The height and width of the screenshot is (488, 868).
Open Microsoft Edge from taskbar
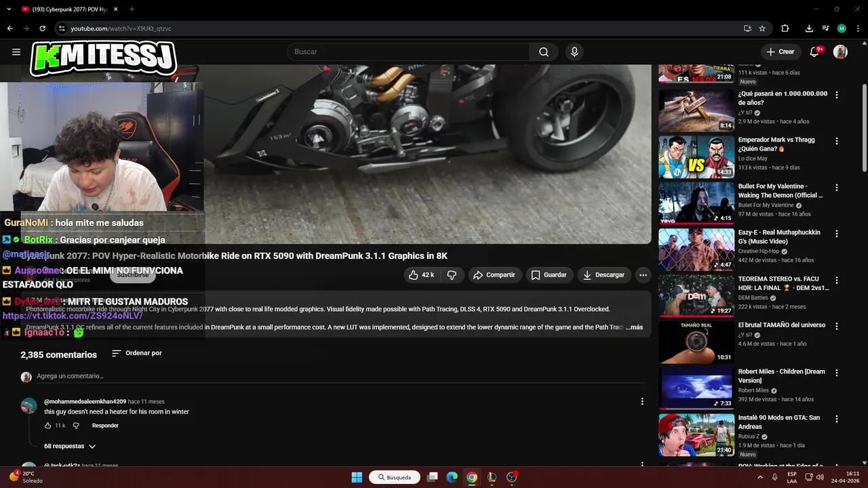[x=452, y=477]
